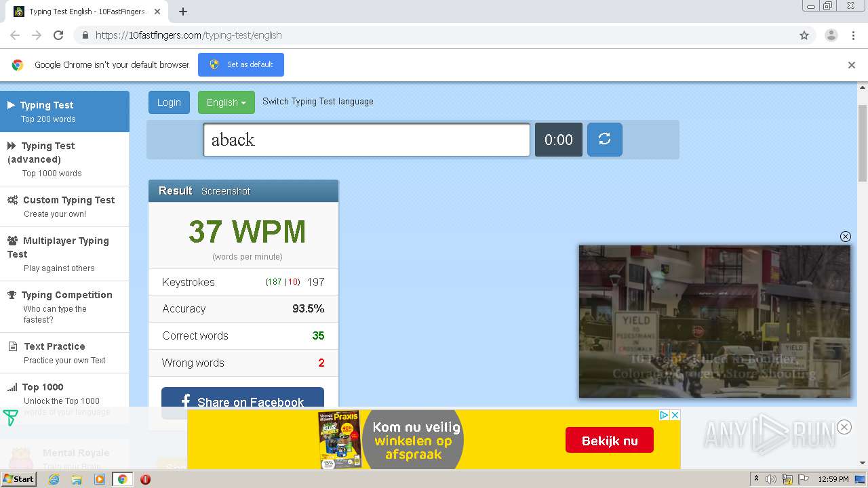
Task: Share result on Facebook
Action: click(x=243, y=402)
